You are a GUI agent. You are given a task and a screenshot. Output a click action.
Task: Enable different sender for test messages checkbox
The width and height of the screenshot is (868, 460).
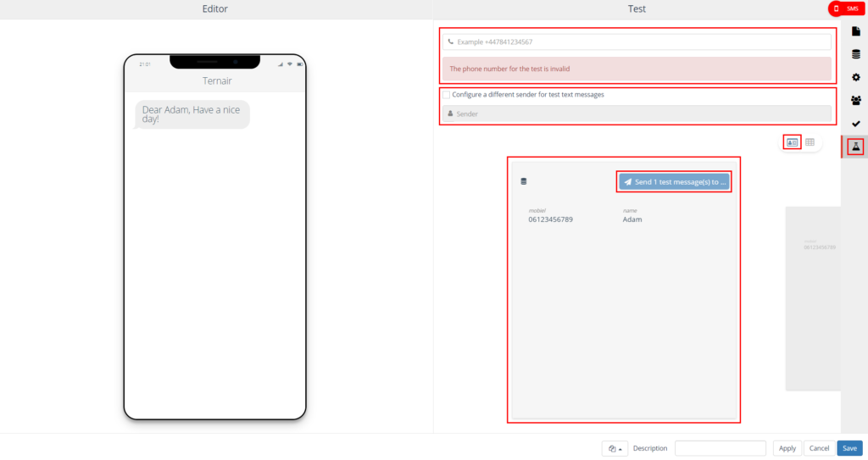[x=446, y=95]
